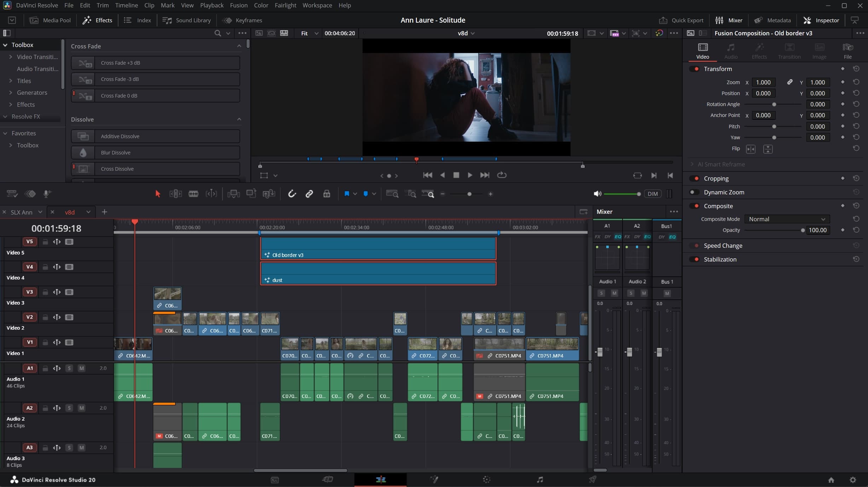The image size is (868, 487).
Task: Toggle the Cropping enable switch
Action: coord(695,178)
